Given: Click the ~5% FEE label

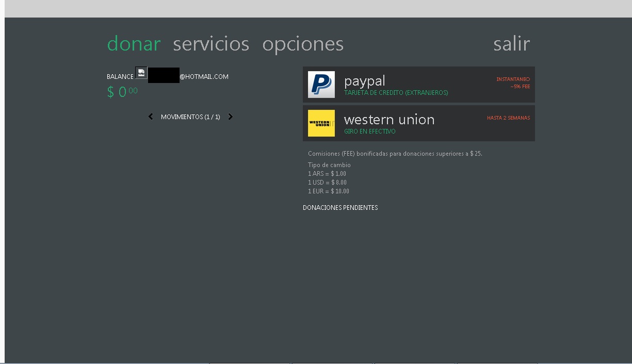Looking at the screenshot, I should pyautogui.click(x=520, y=87).
